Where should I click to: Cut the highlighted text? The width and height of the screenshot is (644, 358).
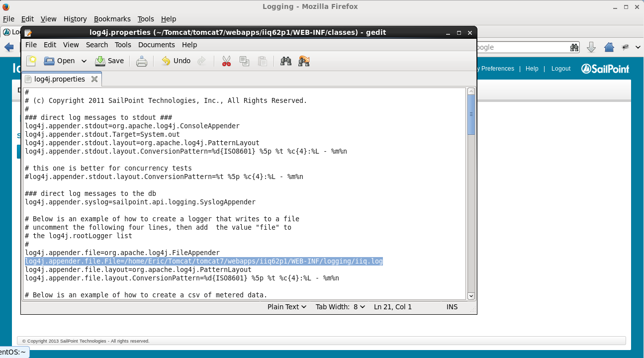point(226,61)
